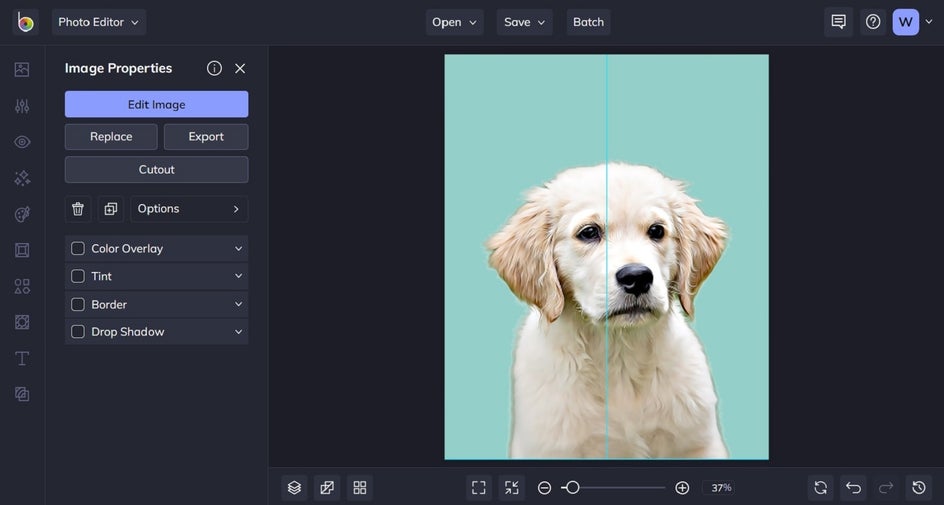Open the Photo Editor dropdown
This screenshot has height=505, width=944.
(x=98, y=22)
